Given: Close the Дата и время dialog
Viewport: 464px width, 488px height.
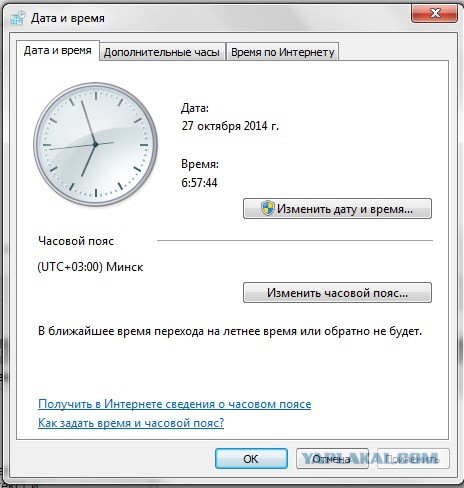Looking at the screenshot, I should point(434,13).
